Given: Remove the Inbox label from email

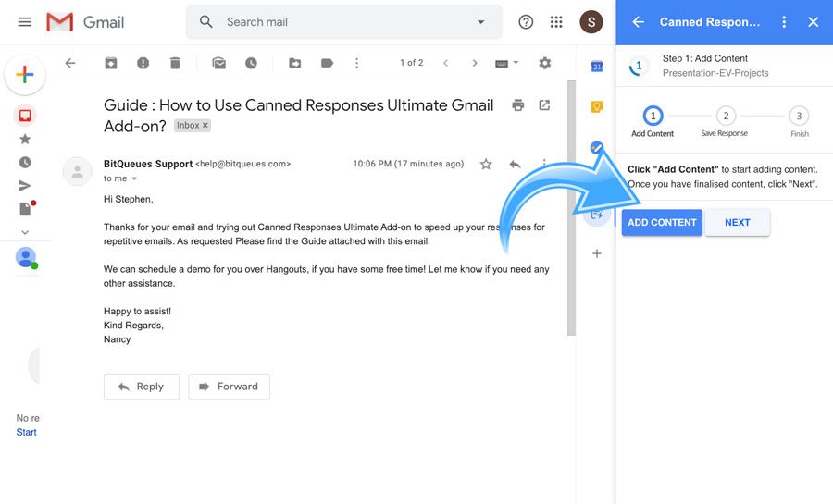Looking at the screenshot, I should [x=205, y=126].
